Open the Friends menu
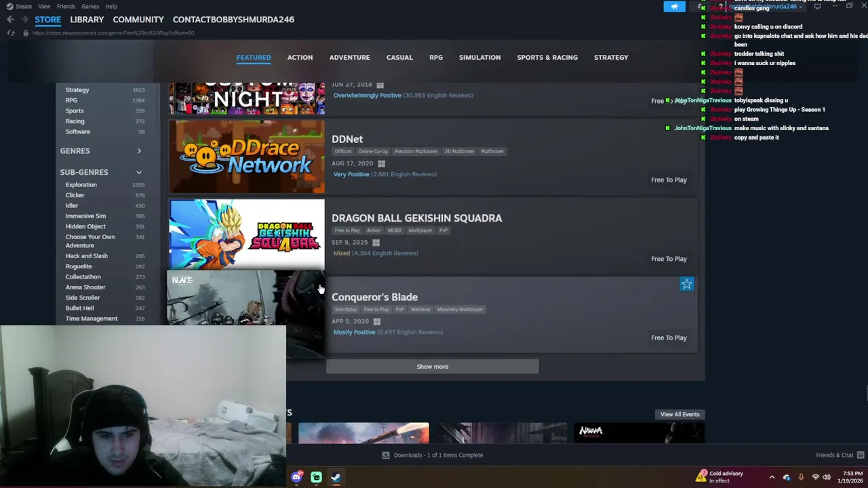 66,6
